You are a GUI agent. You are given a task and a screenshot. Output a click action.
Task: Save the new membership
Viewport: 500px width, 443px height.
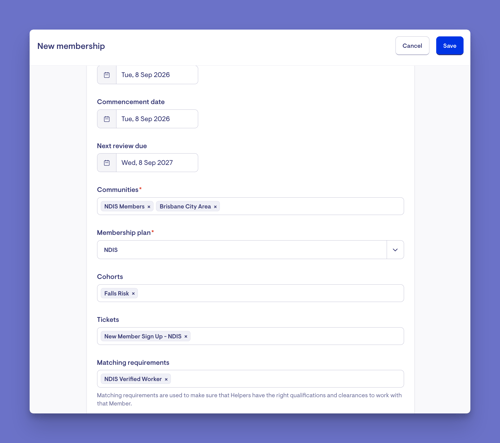point(450,46)
